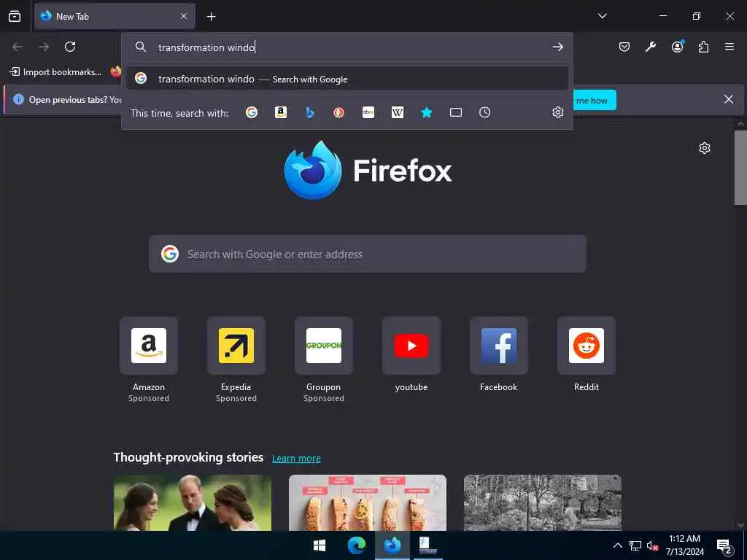This screenshot has width=747, height=560.
Task: Search this time with Bing
Action: coord(309,112)
